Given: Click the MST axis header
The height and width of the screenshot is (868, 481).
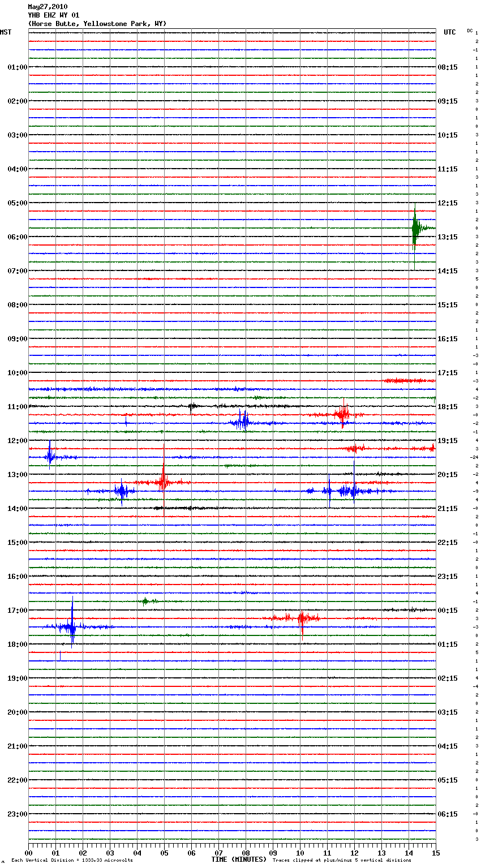Looking at the screenshot, I should (x=6, y=32).
